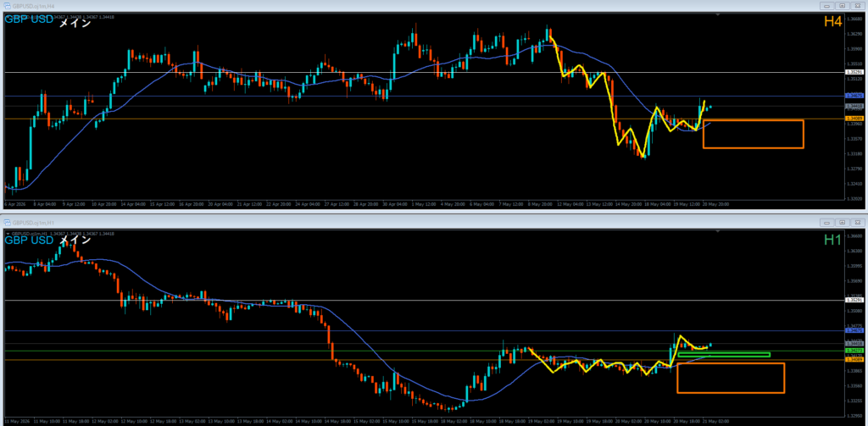868x426 pixels.
Task: Click the gray chart shift triangle in H4 chart
Action: tap(718, 15)
